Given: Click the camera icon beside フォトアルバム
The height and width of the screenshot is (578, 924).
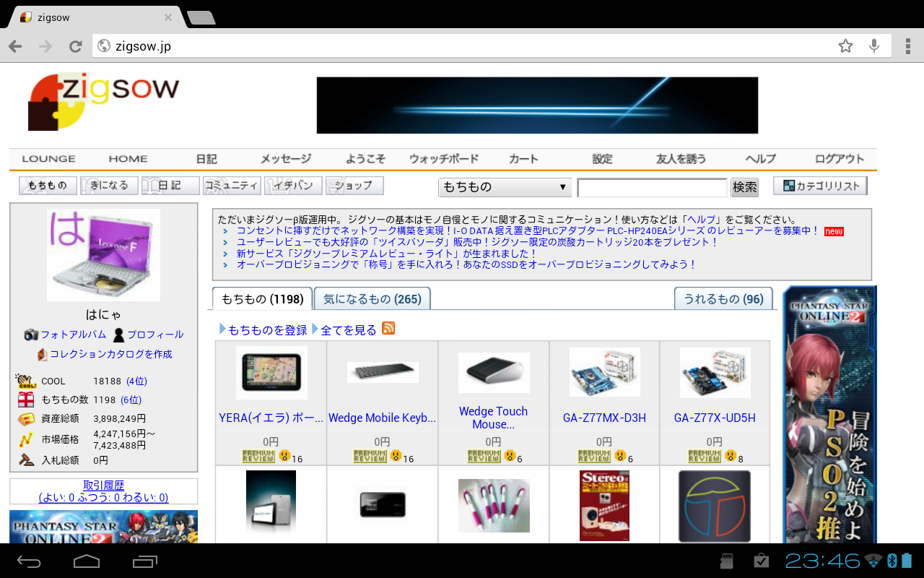Looking at the screenshot, I should (31, 335).
